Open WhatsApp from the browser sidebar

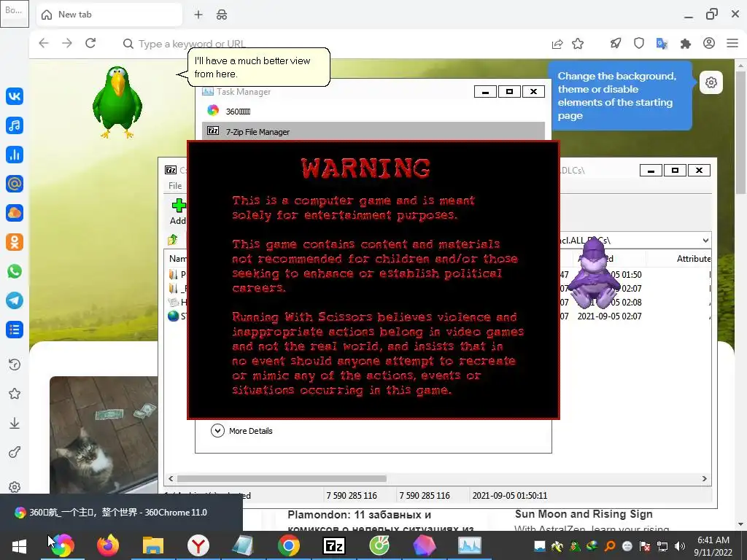tap(15, 271)
